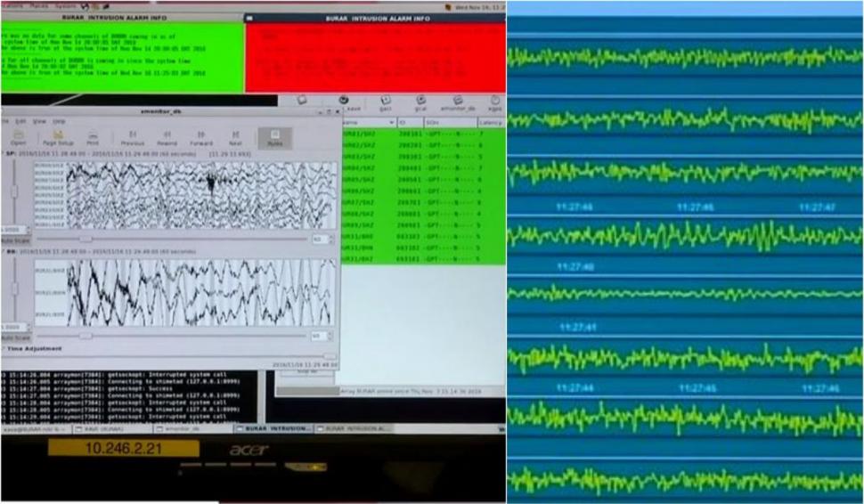Open Page Setup from the toolbar
864x504 pixels.
click(57, 136)
